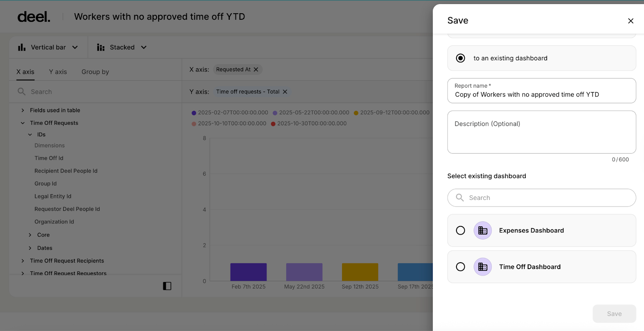Click the Expenses Dashboard building icon
Image resolution: width=644 pixels, height=331 pixels.
coord(483,230)
